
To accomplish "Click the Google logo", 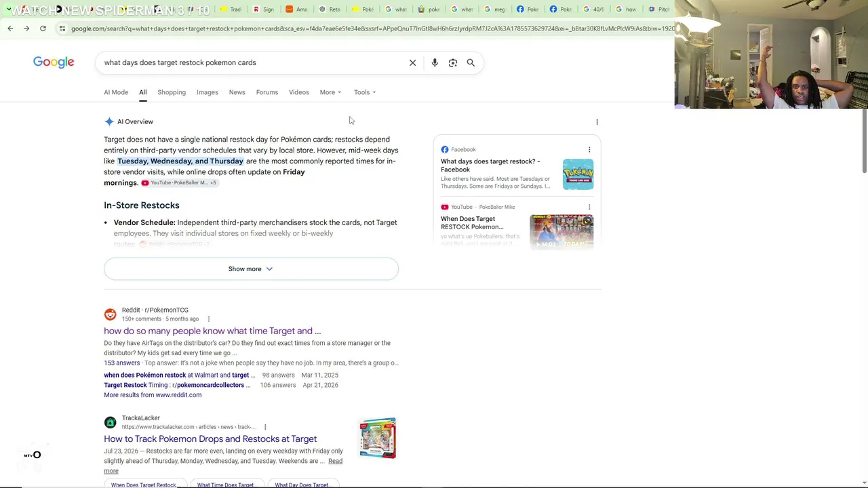I will 54,62.
